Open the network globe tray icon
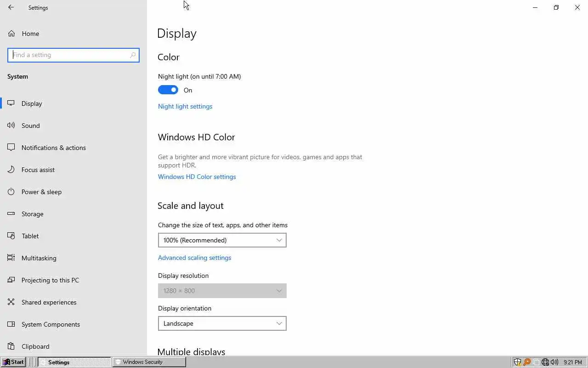 (x=545, y=362)
